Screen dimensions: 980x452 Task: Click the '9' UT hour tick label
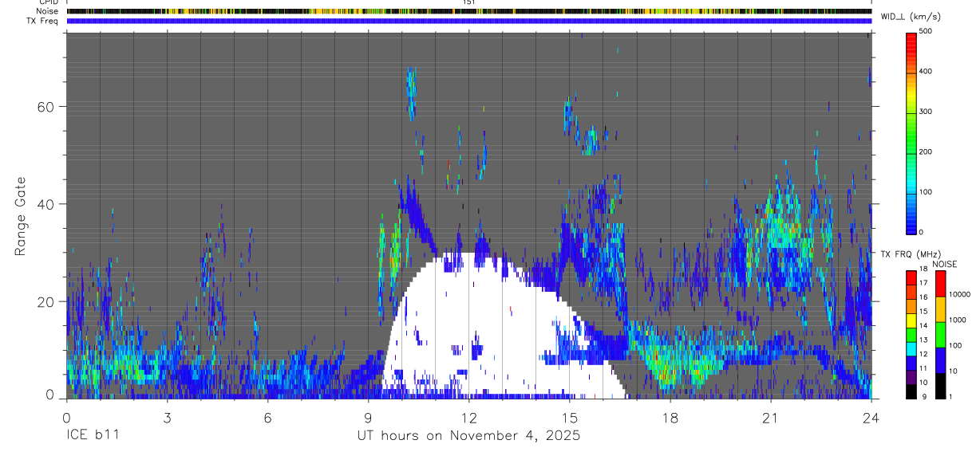(x=368, y=418)
